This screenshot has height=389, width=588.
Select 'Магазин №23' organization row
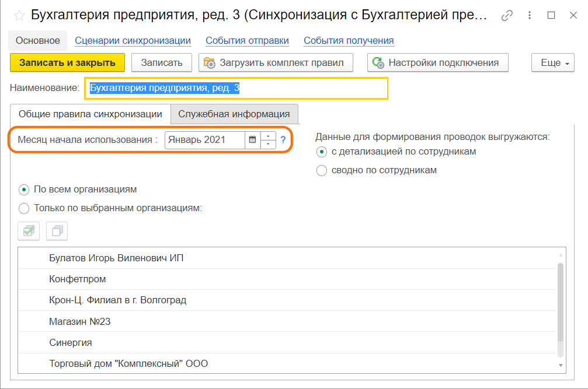pyautogui.click(x=287, y=321)
